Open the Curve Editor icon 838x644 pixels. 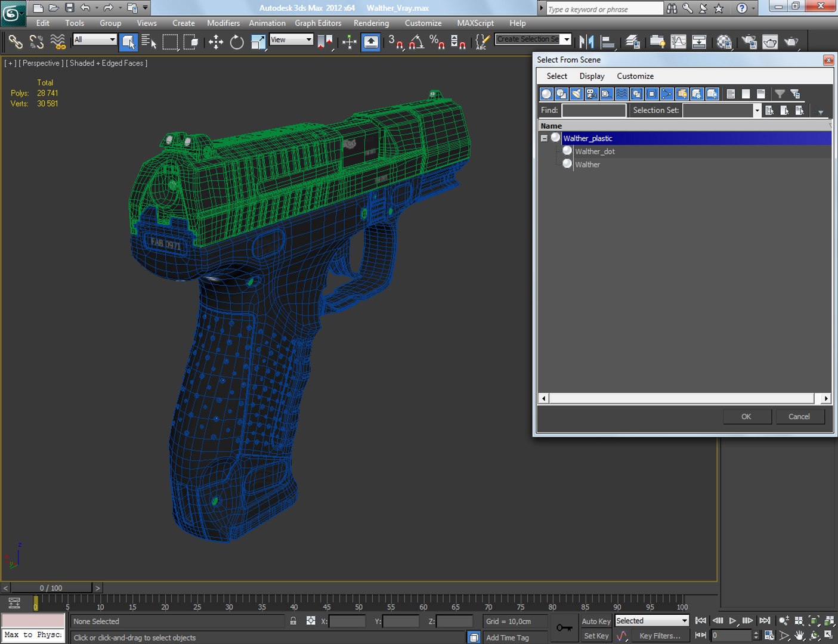click(x=678, y=42)
